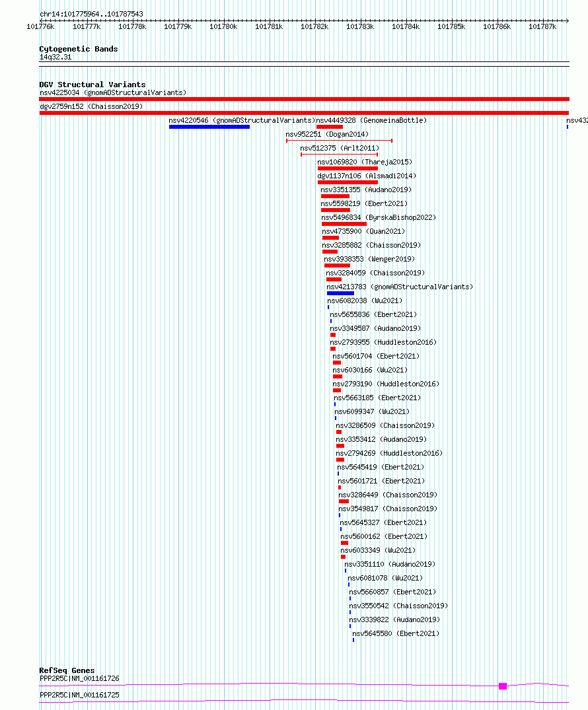Click the red bar under nsv5496834

pyautogui.click(x=344, y=224)
